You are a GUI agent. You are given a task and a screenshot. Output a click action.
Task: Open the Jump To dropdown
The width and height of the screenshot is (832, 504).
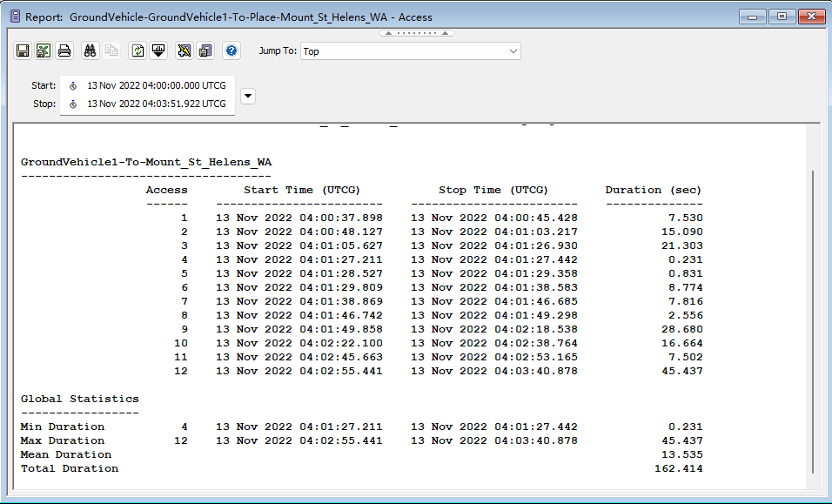click(410, 51)
